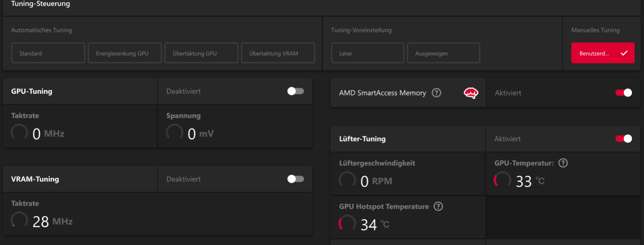Click the red brain SmartAccess Memory icon
The image size is (644, 245).
click(471, 93)
